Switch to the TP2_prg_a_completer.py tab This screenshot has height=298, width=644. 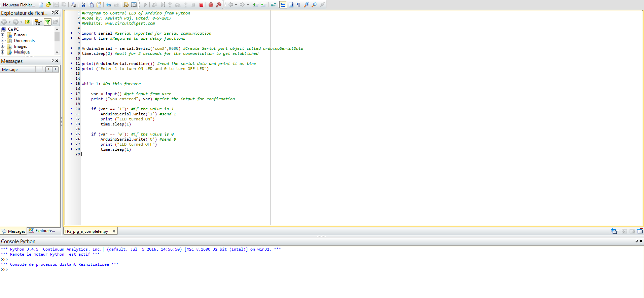pyautogui.click(x=86, y=231)
